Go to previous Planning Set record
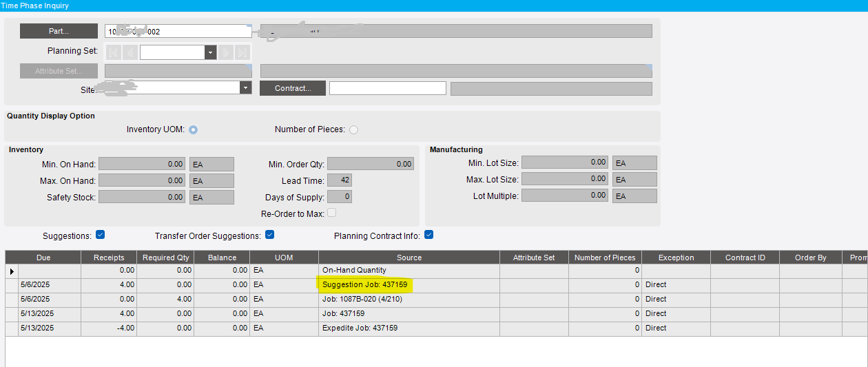This screenshot has height=367, width=868. click(x=130, y=52)
